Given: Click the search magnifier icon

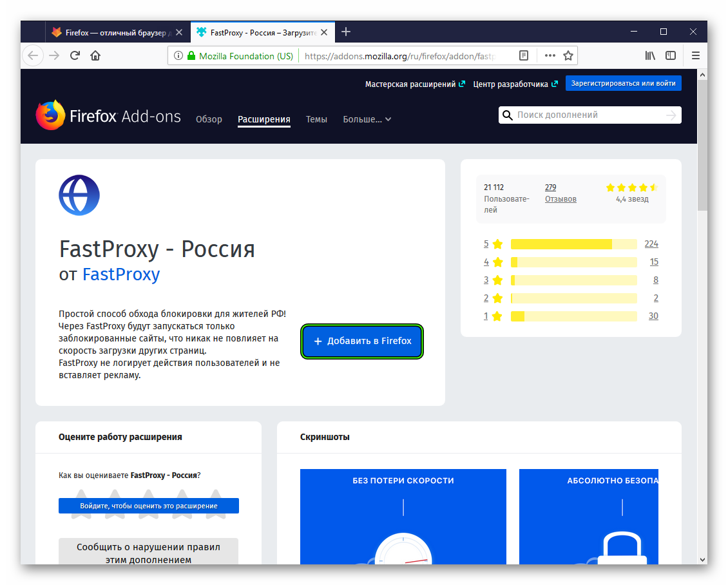Looking at the screenshot, I should [x=508, y=115].
